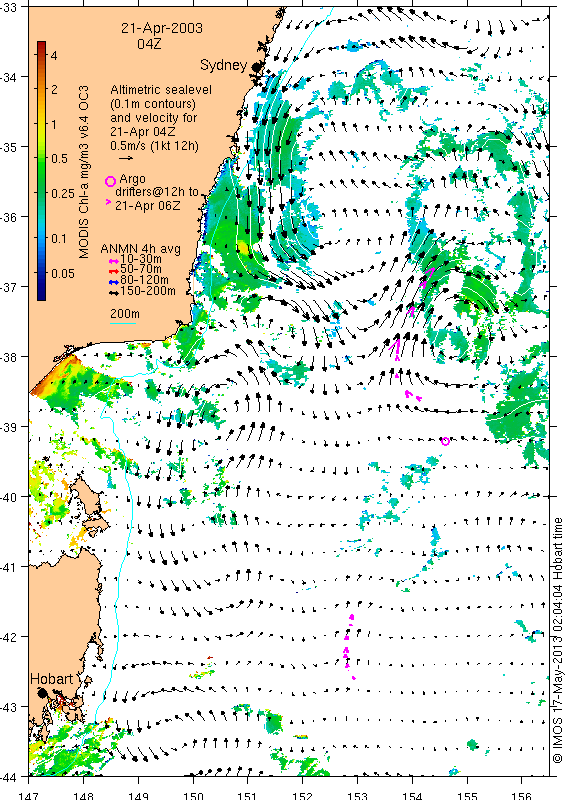
Task: Click the latitude axis label -34
Action: coord(9,78)
